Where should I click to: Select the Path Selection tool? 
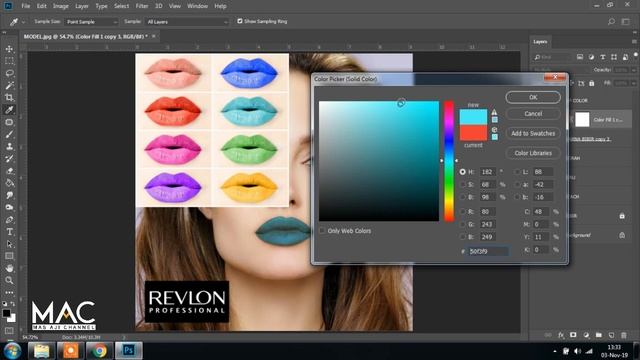click(9, 244)
